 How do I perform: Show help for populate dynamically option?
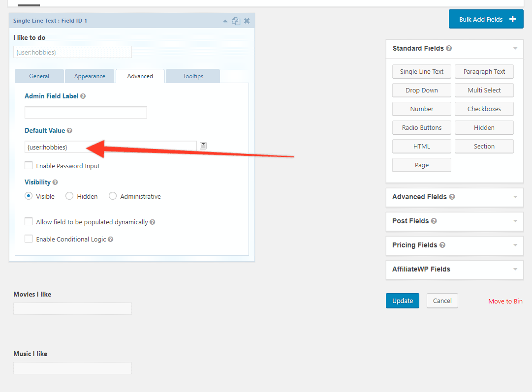click(x=153, y=222)
